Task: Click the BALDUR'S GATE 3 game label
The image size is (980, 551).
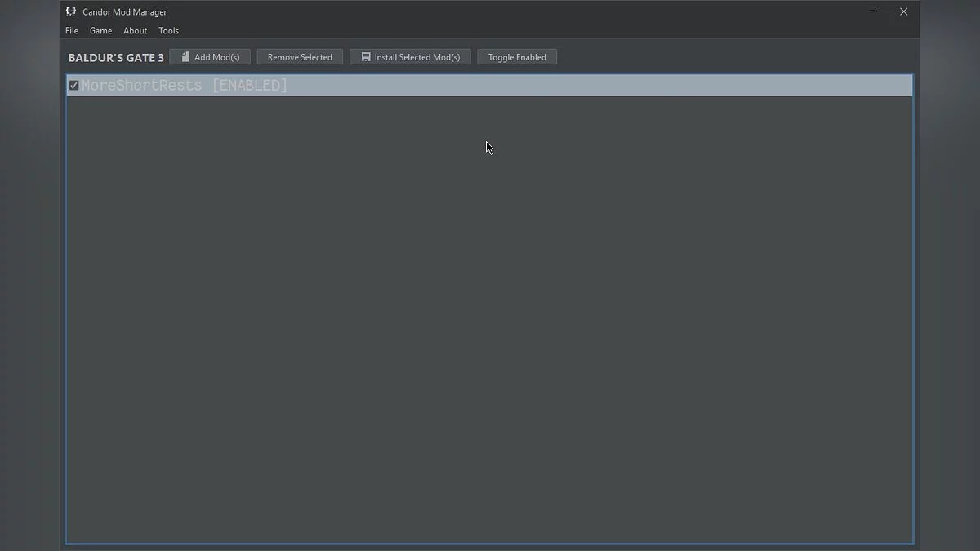Action: tap(116, 58)
